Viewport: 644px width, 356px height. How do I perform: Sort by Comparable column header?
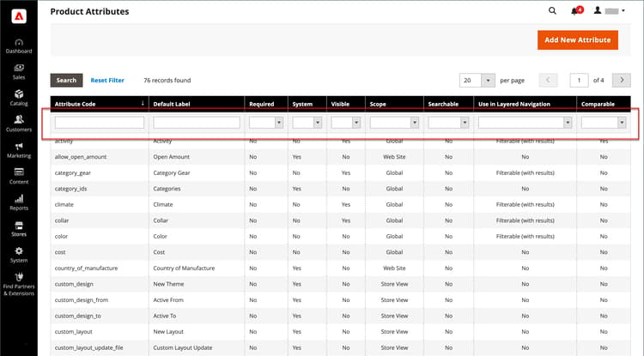pyautogui.click(x=604, y=104)
